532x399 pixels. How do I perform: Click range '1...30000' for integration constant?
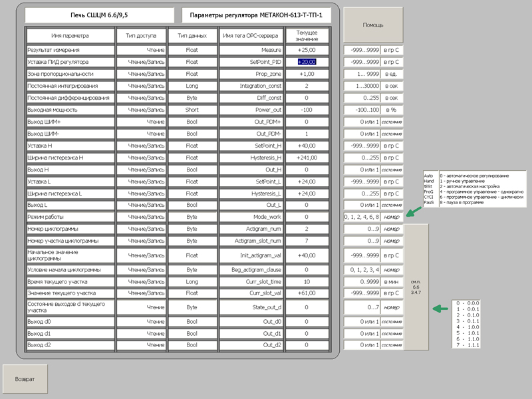click(x=362, y=86)
